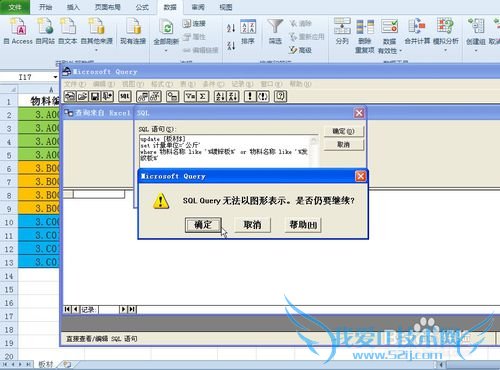
Task: Switch to 公式 ribbon tab
Action: point(142,7)
